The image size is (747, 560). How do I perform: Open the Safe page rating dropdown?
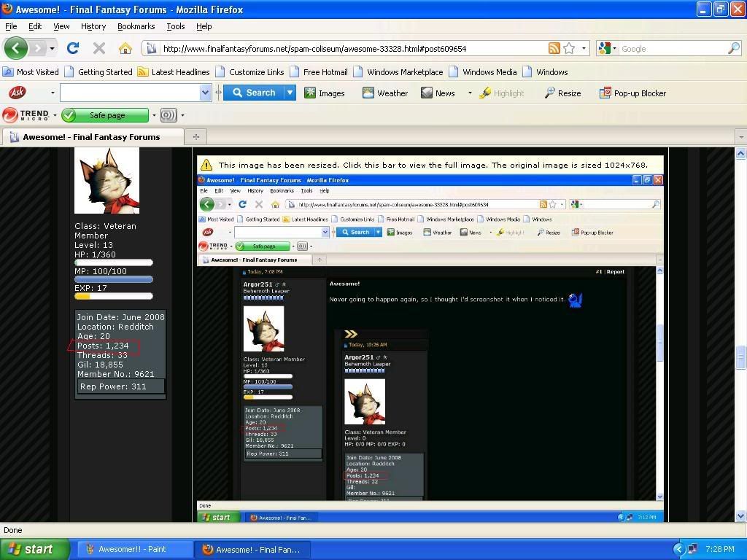pyautogui.click(x=154, y=115)
